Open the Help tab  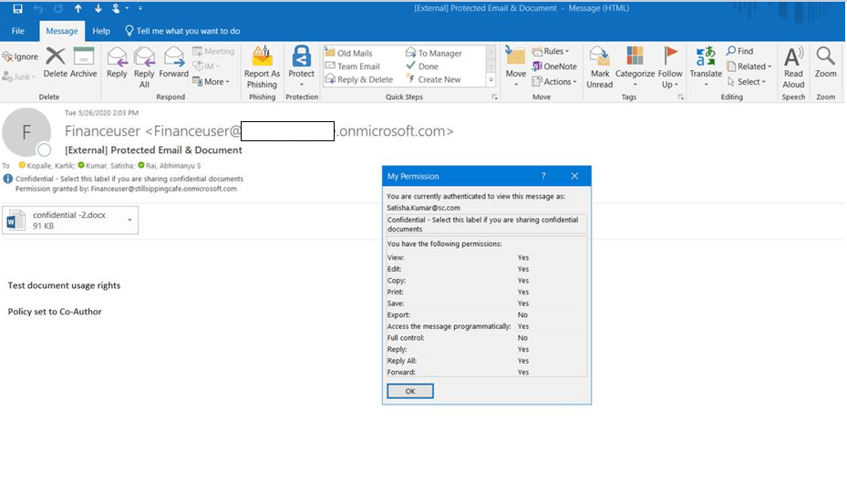click(101, 31)
